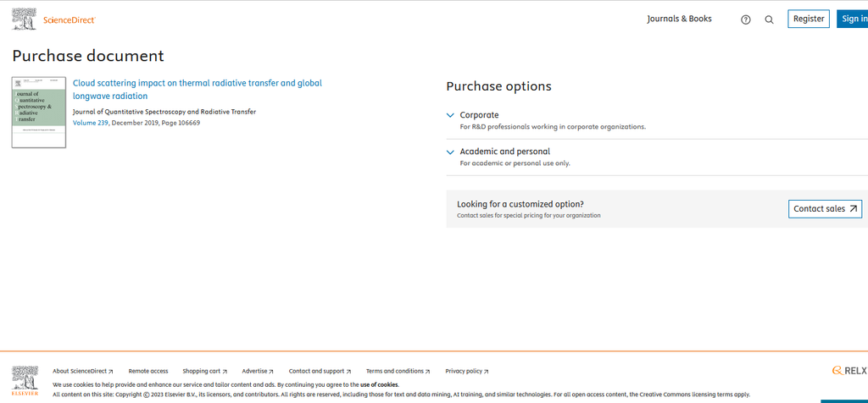Open the Remote access footer link
The width and height of the screenshot is (868, 403).
click(x=148, y=371)
